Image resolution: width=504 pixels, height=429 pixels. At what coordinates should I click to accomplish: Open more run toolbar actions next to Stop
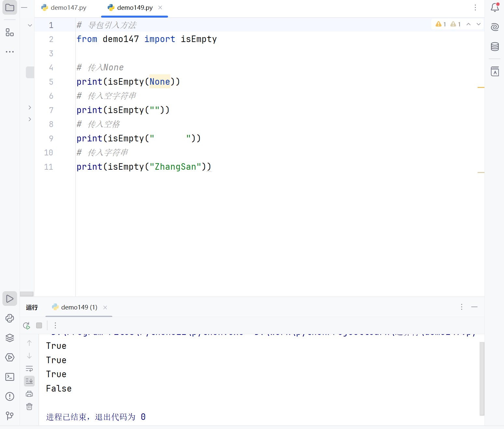55,325
